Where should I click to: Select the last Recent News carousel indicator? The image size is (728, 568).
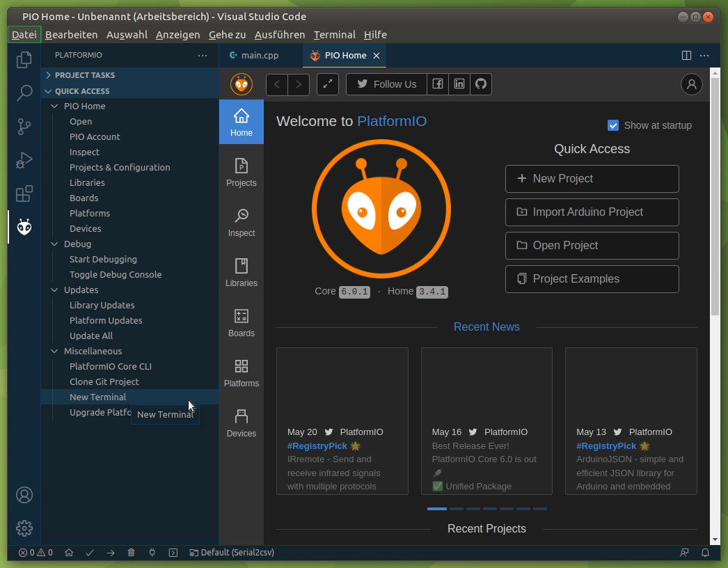click(x=540, y=509)
